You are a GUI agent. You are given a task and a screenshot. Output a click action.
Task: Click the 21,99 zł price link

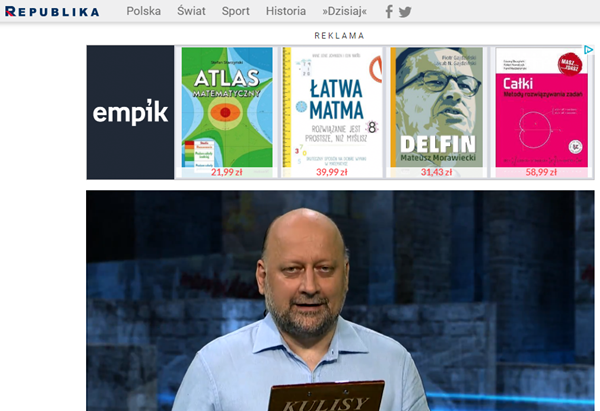227,172
